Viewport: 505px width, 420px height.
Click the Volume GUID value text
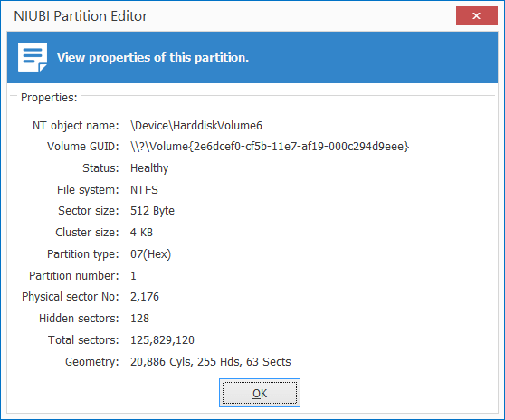coord(270,147)
